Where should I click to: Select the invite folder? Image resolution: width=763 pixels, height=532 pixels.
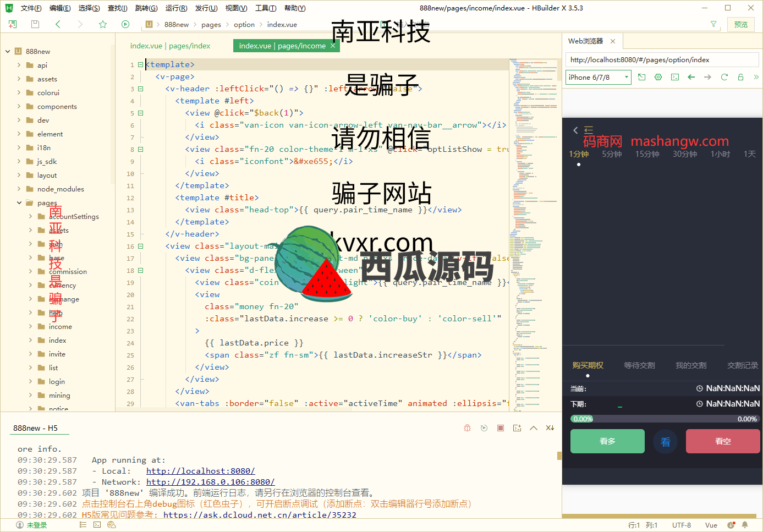(x=57, y=354)
